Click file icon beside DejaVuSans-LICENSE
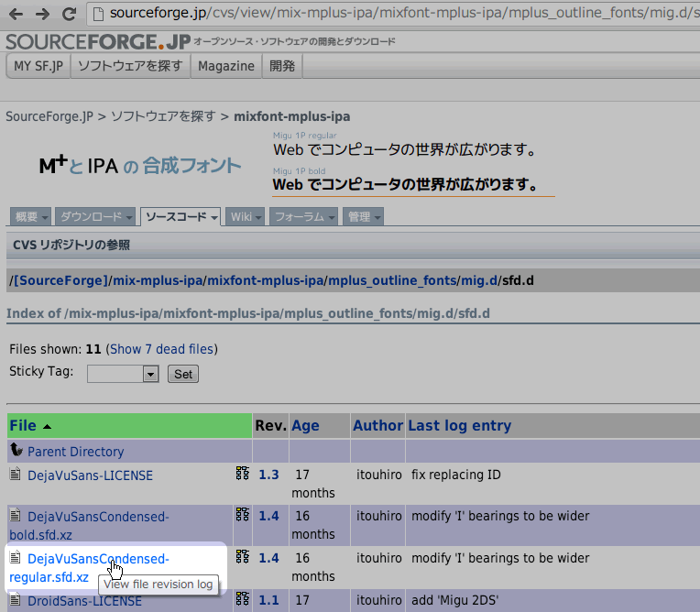Screen dimensions: 700x612 tap(16, 474)
